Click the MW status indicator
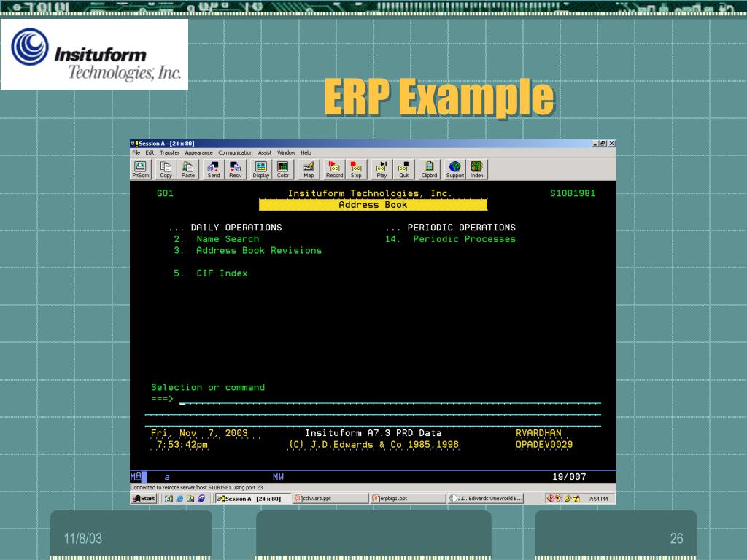 click(x=278, y=477)
